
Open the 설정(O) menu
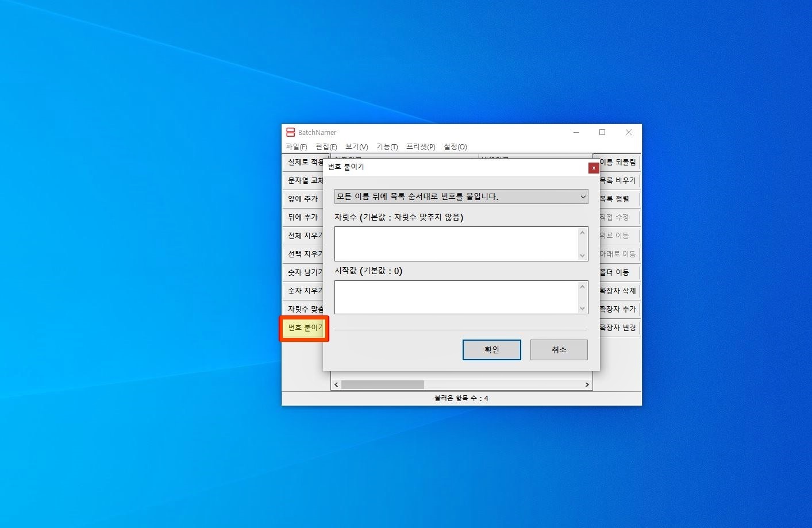(455, 147)
